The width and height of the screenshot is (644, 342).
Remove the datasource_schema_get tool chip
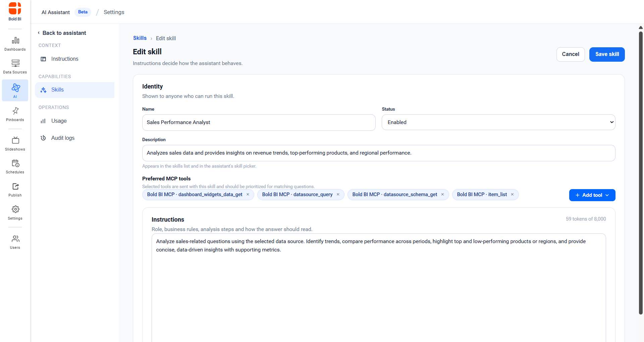(x=442, y=194)
